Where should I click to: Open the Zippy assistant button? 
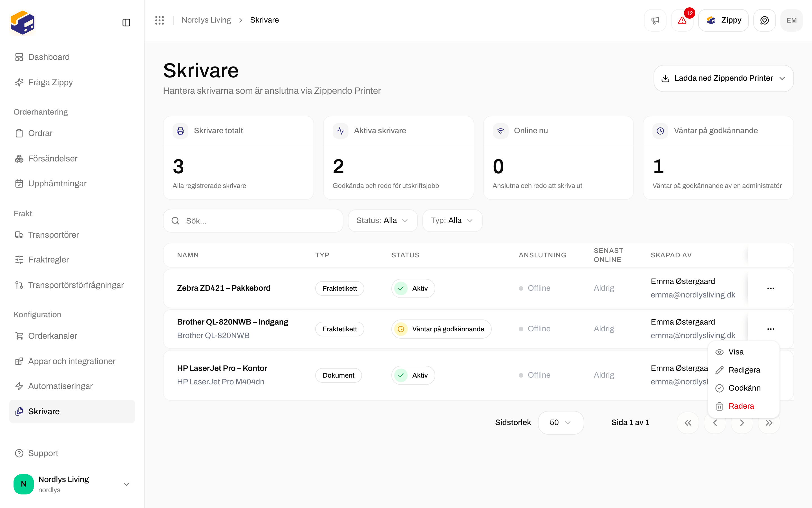pyautogui.click(x=723, y=20)
